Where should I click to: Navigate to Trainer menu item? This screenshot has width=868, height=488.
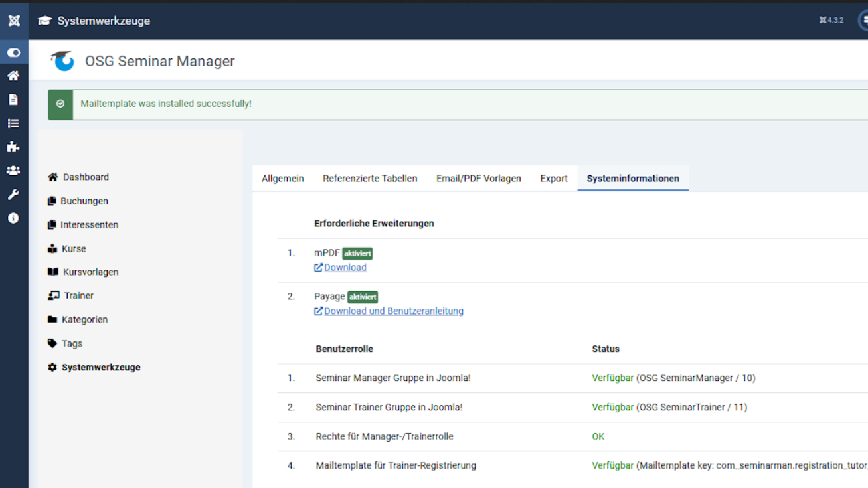(x=78, y=296)
